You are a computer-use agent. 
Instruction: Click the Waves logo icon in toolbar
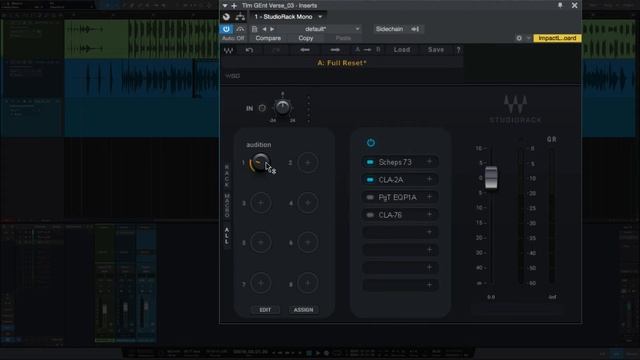(x=229, y=50)
